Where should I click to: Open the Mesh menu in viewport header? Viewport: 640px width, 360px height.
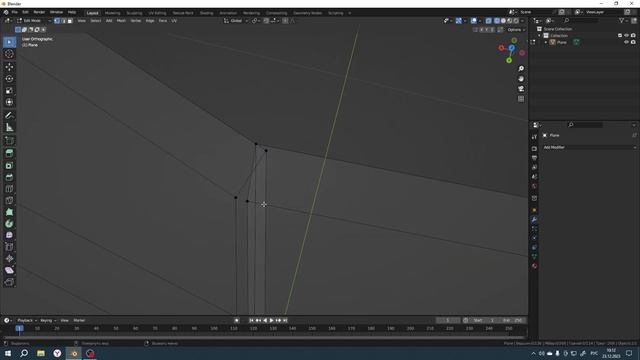121,20
